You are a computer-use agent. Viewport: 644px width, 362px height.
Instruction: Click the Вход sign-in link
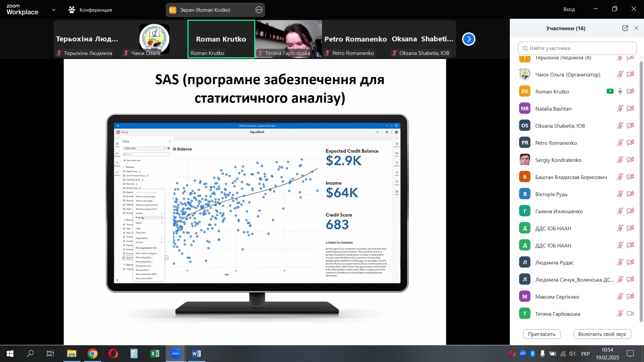[x=569, y=9]
